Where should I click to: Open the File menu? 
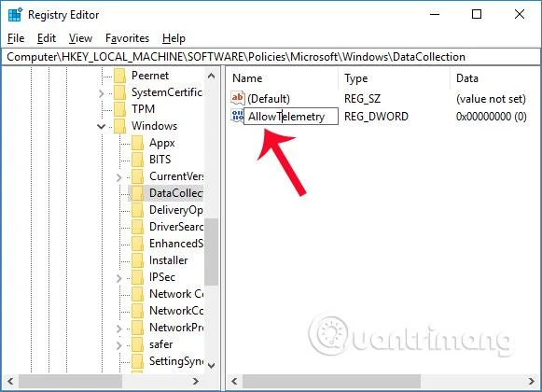(16, 38)
